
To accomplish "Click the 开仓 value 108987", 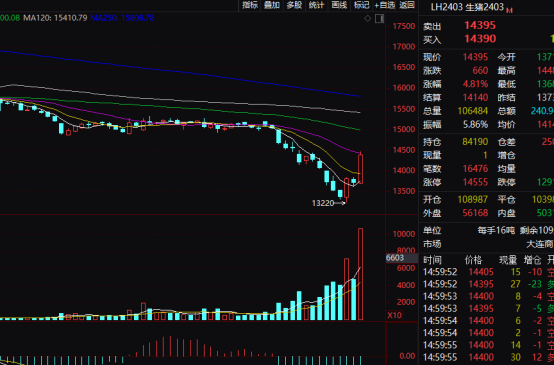I will (x=473, y=200).
